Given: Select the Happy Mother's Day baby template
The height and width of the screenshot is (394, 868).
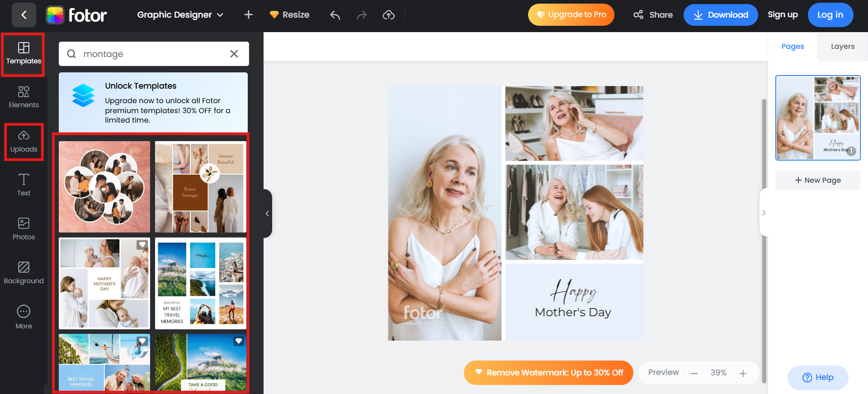Looking at the screenshot, I should (104, 283).
